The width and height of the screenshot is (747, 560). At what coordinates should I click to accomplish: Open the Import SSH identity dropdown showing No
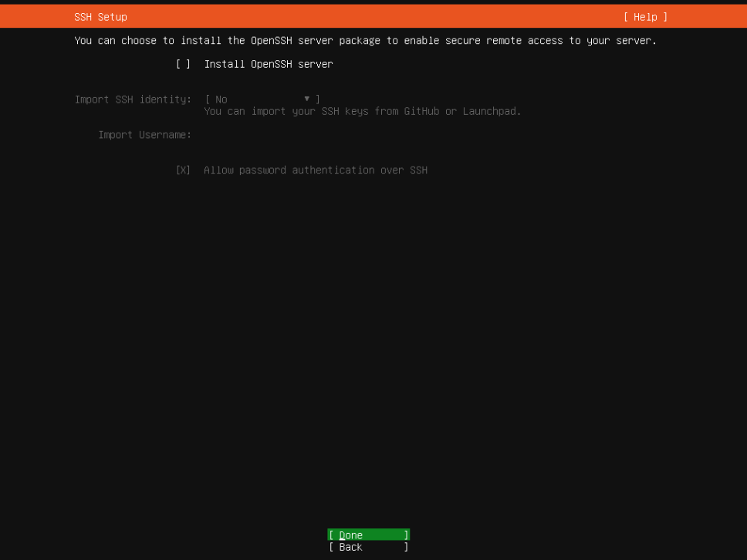(x=262, y=100)
